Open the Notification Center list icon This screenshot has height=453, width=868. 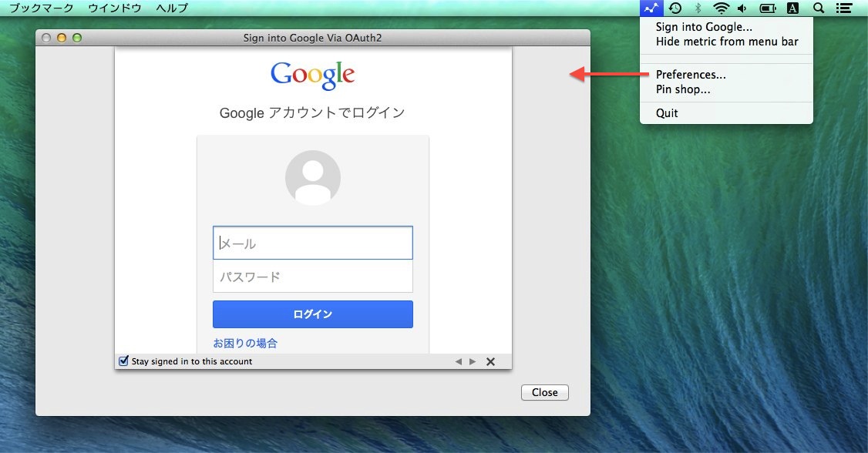843,8
